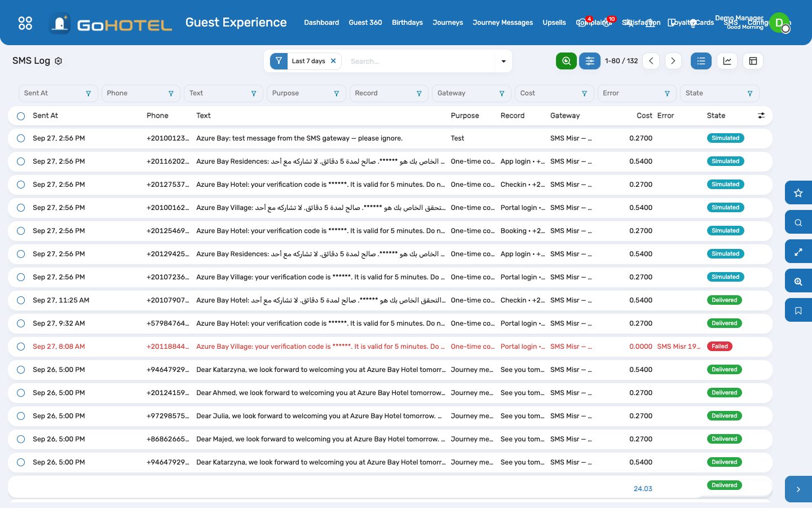Viewport: 812px width, 508px height.
Task: Click the Birthdays menu link
Action: click(407, 23)
